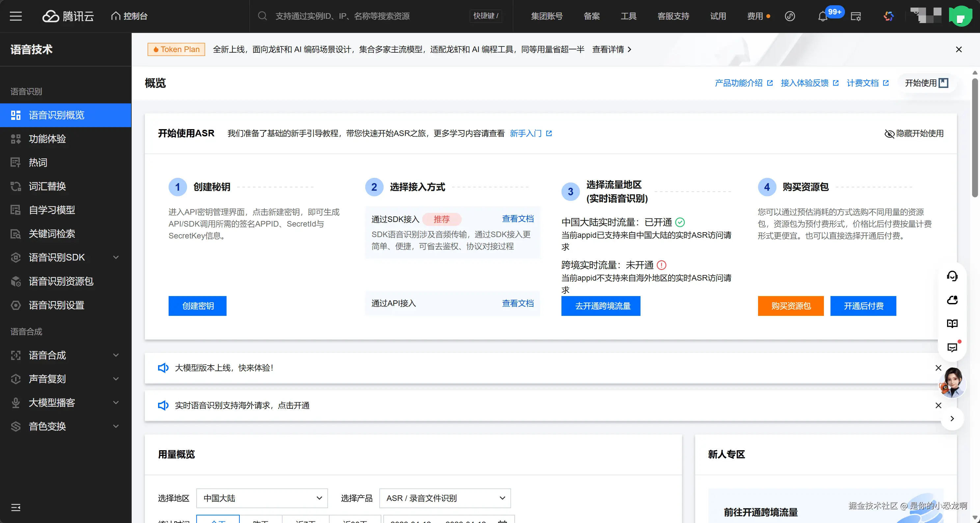Viewport: 980px width, 523px height.
Task: Click the 创建密钥 button
Action: pos(198,306)
